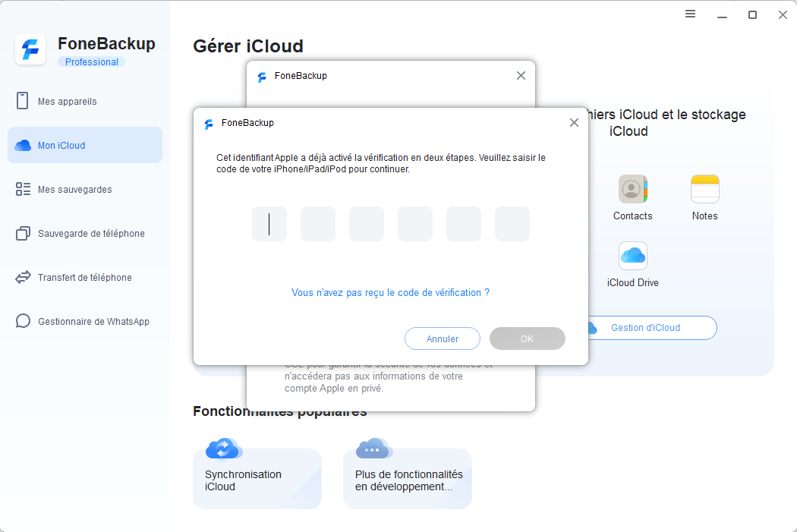Screen dimensions: 797x532
Task: Close the back FoneBackup login dialog
Action: pyautogui.click(x=521, y=76)
